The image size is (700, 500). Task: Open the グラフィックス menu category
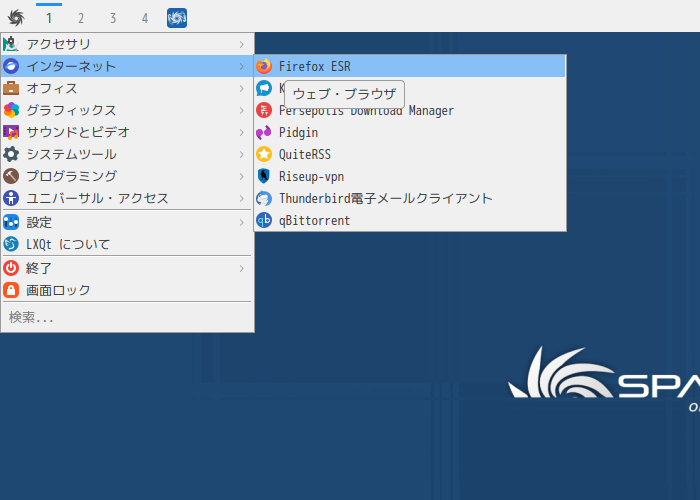[x=127, y=110]
